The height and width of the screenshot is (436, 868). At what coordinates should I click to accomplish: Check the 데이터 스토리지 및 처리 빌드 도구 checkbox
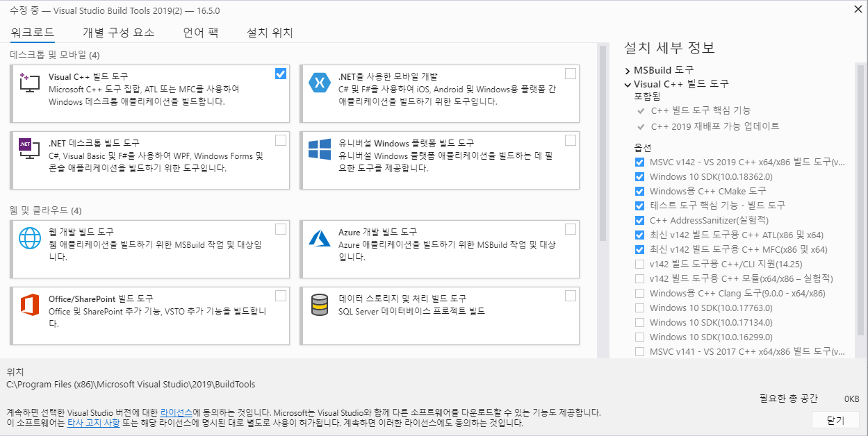571,296
